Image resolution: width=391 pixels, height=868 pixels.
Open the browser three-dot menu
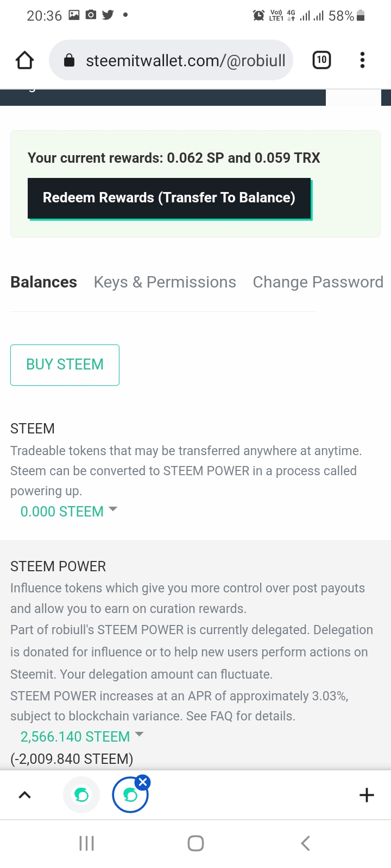point(362,60)
